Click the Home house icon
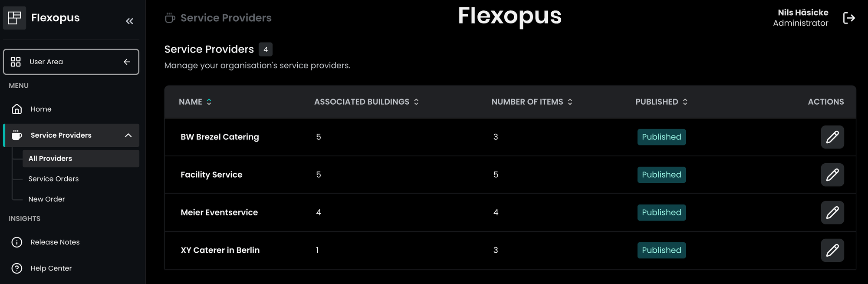Screen dimensions: 868x284 (x=17, y=109)
